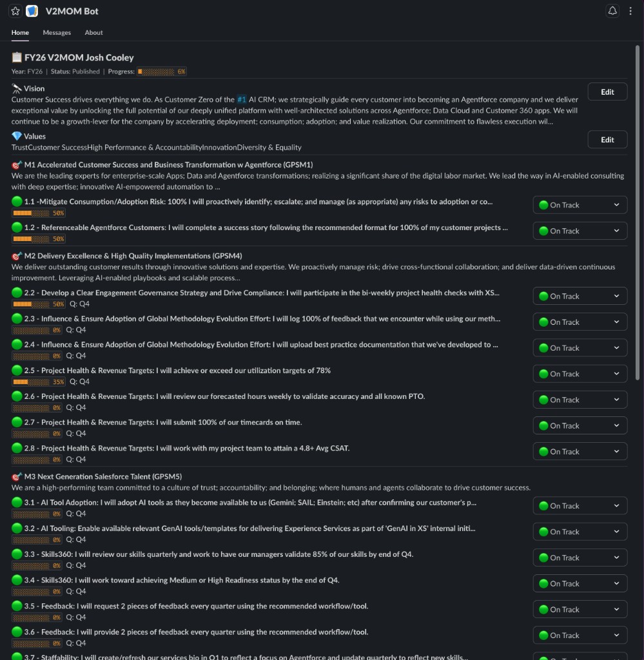Click the FY26 V2MOM Josh Cooley heading
This screenshot has width=644, height=660.
tap(79, 57)
